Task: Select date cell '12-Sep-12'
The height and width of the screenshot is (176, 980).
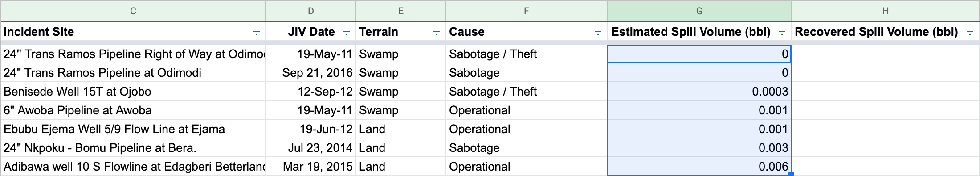Action: click(311, 92)
